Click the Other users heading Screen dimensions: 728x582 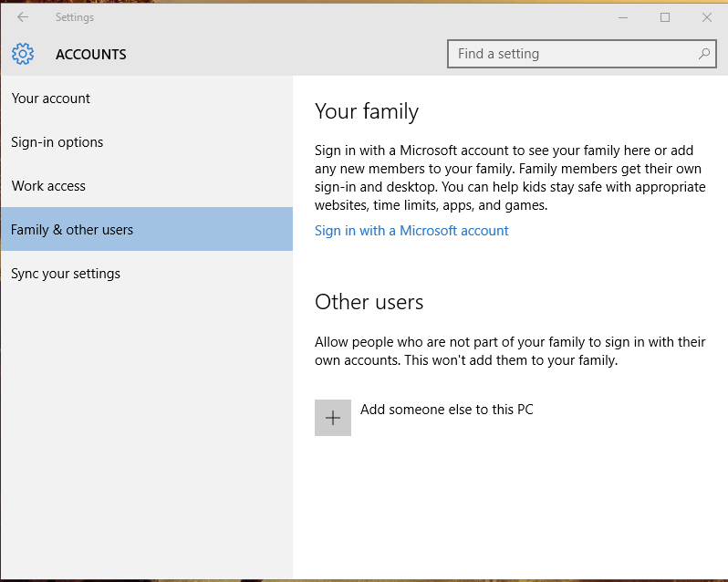[x=369, y=302]
